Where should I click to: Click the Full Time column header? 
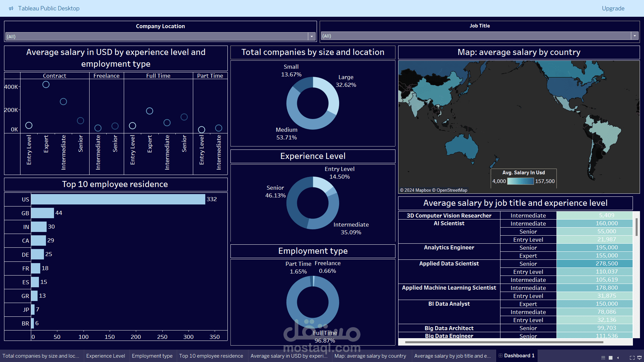(x=158, y=76)
